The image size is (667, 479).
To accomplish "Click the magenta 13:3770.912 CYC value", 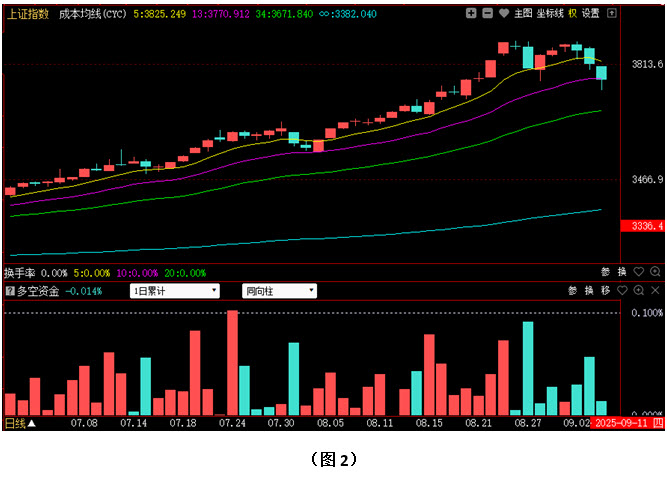I will coord(221,14).
